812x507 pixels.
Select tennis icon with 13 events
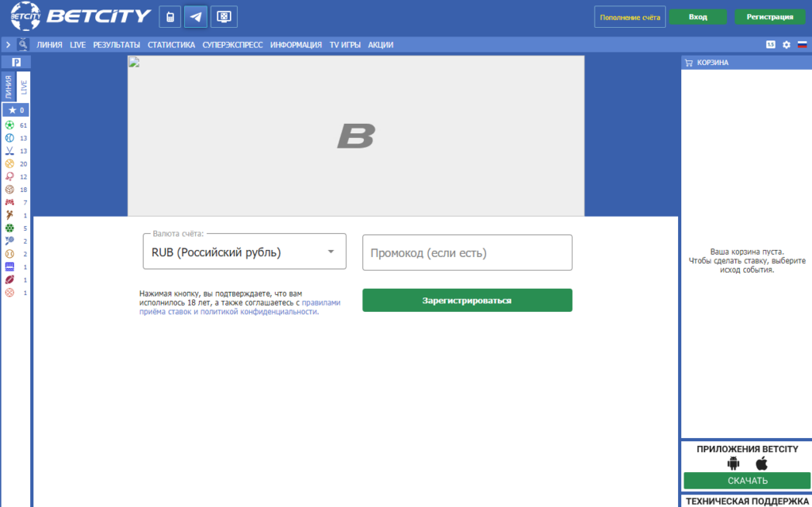point(10,138)
